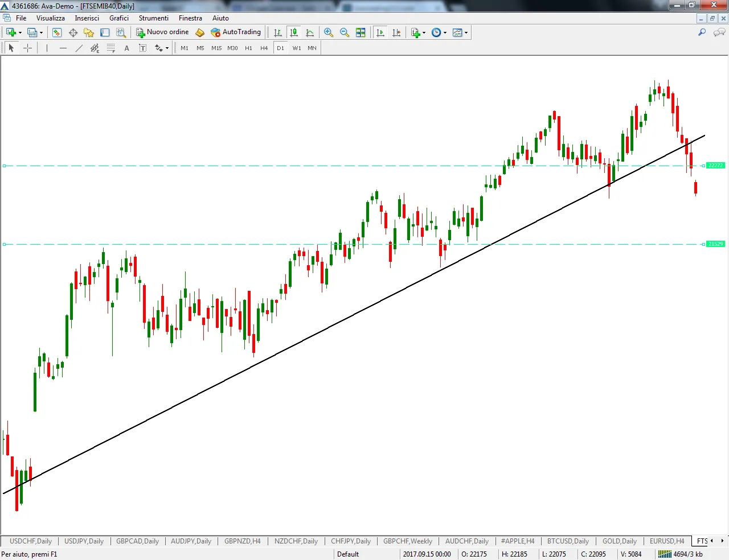Screen dimensions: 729x560
Task: Switch timeframe to M15
Action: 216,48
